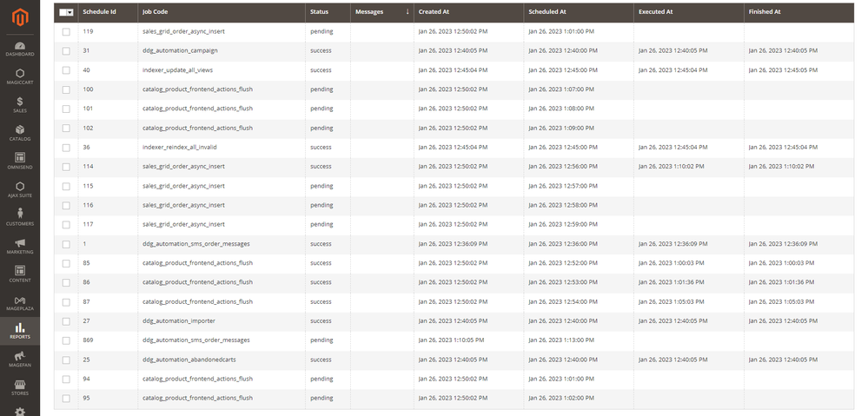This screenshot has width=868, height=416.
Task: Select the checkbox for schedule 36
Action: tap(66, 148)
